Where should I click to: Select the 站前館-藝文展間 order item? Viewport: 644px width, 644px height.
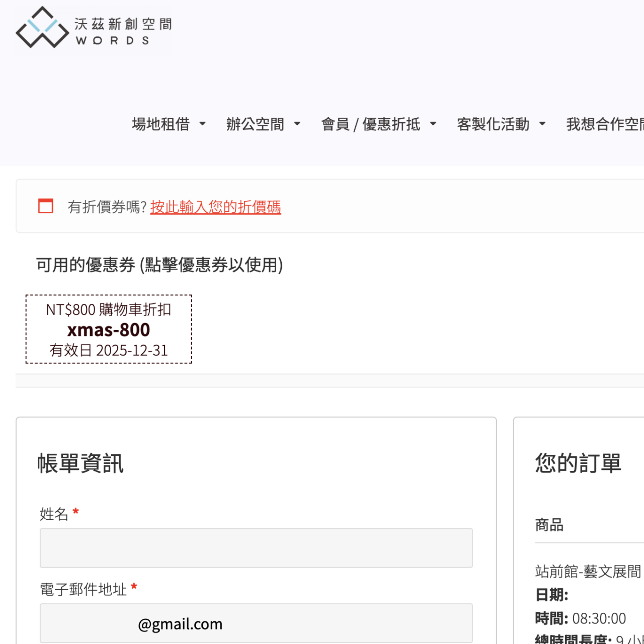[588, 572]
